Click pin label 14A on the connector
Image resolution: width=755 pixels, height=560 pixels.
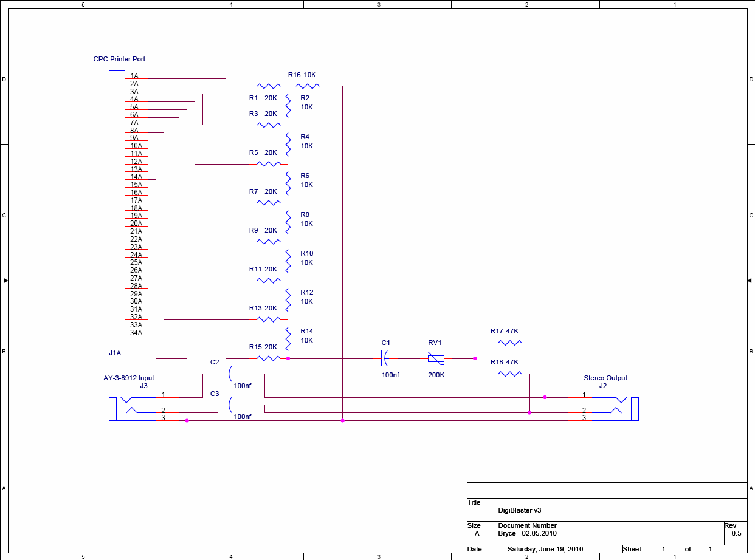(136, 177)
